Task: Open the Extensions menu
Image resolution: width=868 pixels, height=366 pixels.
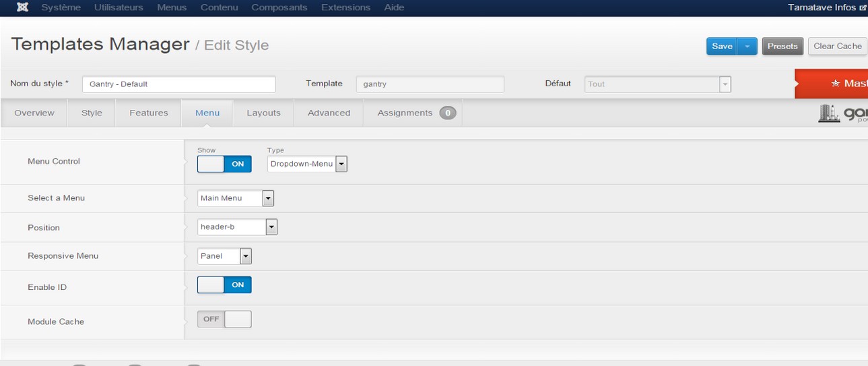Action: pyautogui.click(x=345, y=7)
